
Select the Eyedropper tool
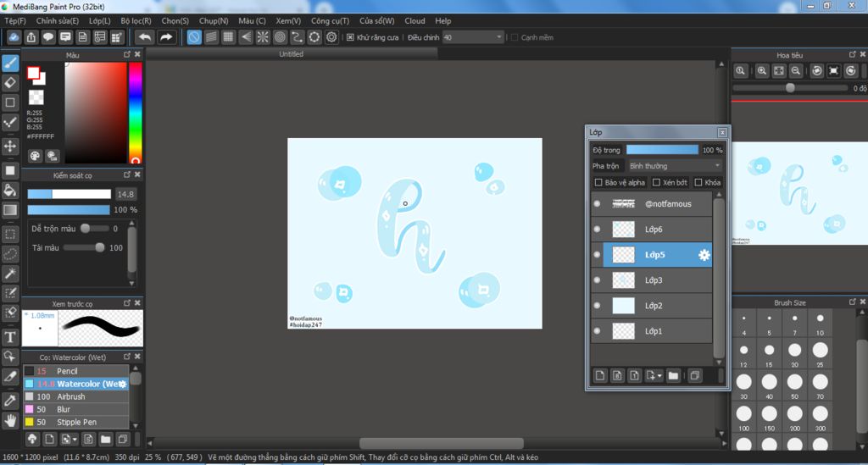click(10, 400)
